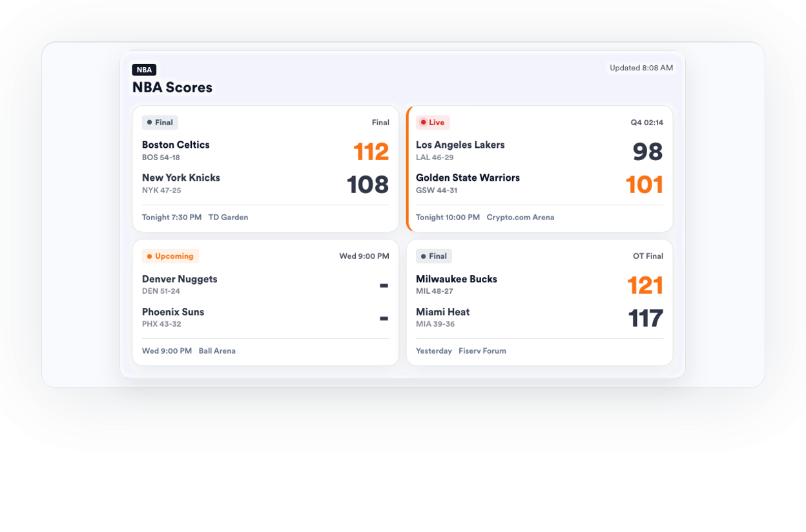Click the Bucks score 121
The image size is (806, 532).
[645, 285]
